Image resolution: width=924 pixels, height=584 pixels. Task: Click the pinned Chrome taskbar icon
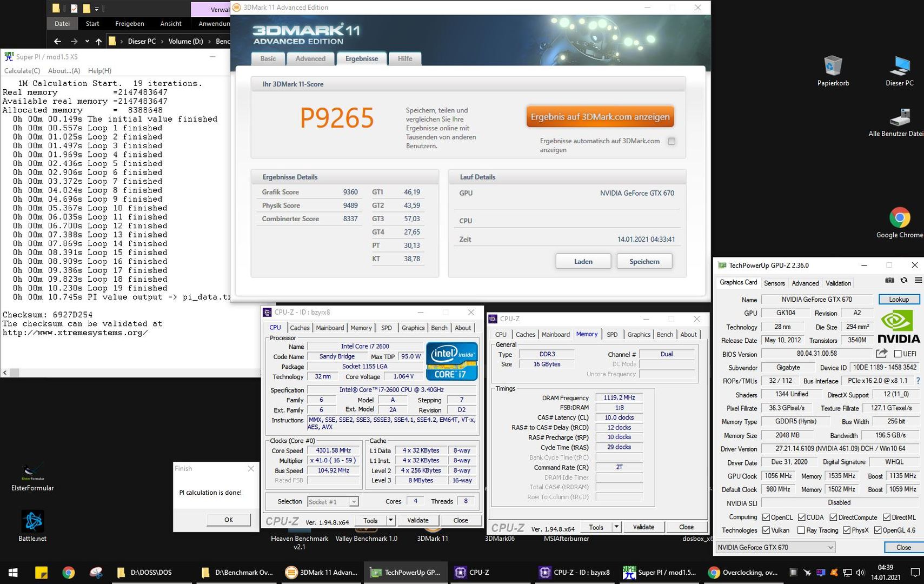tap(69, 573)
